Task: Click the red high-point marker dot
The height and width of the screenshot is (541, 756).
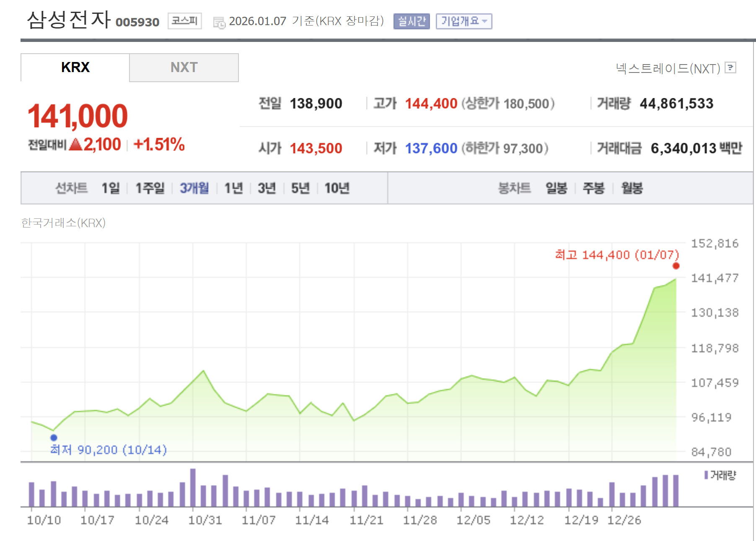Action: click(676, 266)
